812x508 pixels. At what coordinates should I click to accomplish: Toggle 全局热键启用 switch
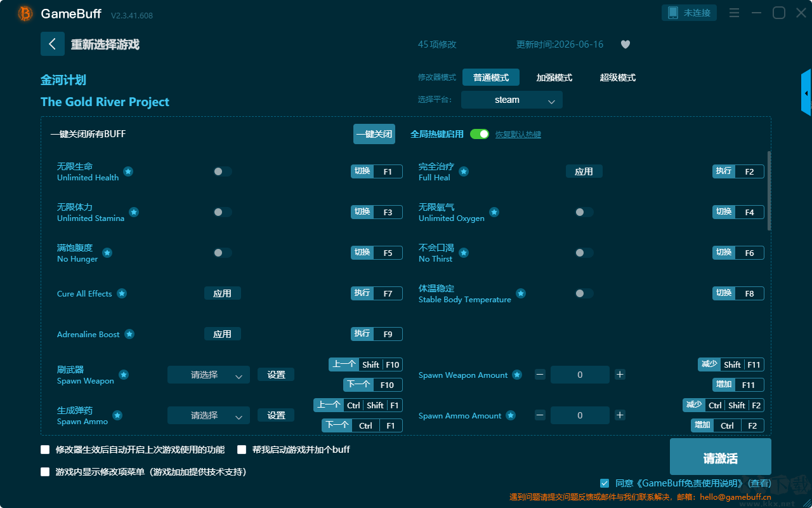pyautogui.click(x=480, y=134)
